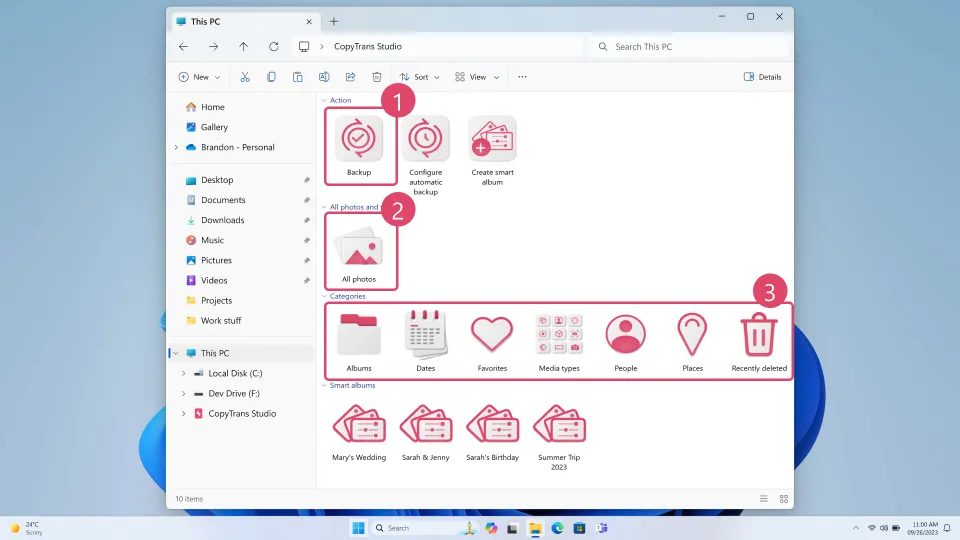Screen dimensions: 960x540
Task: Open the People category
Action: click(626, 334)
